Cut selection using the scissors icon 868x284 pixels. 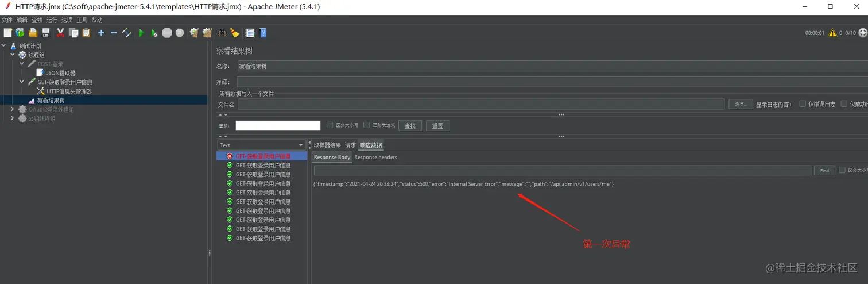(60, 33)
